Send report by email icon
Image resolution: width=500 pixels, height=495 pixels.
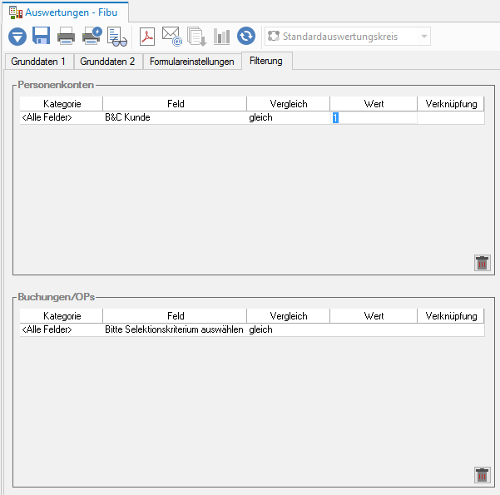172,36
